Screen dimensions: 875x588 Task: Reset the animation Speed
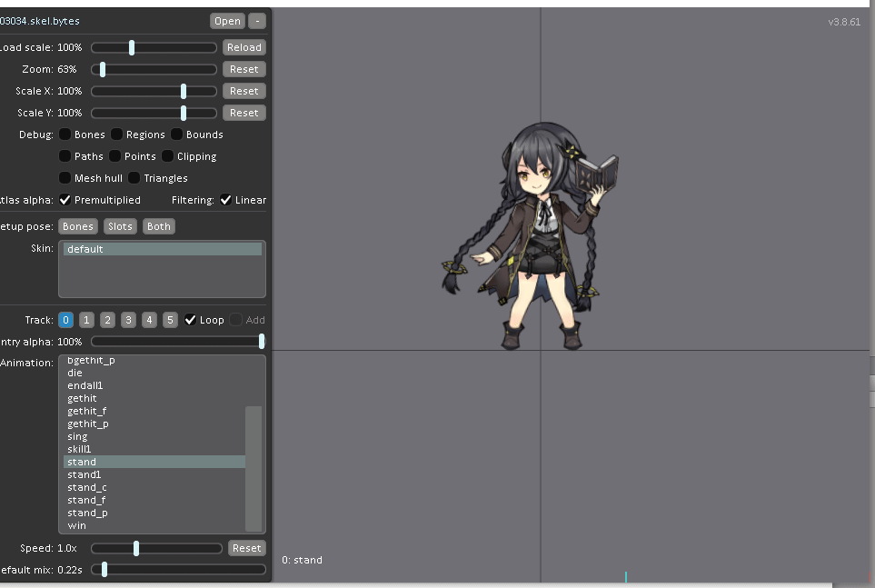246,548
